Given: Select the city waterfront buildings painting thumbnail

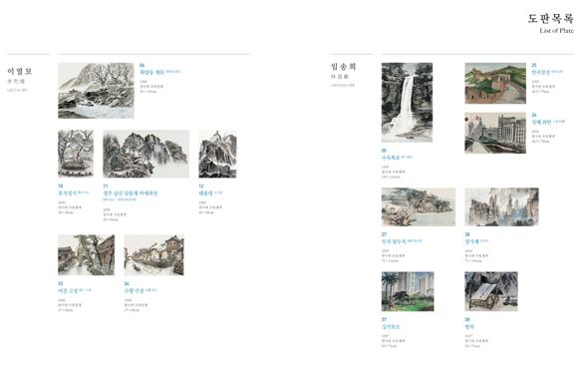Looking at the screenshot, I should [x=495, y=133].
